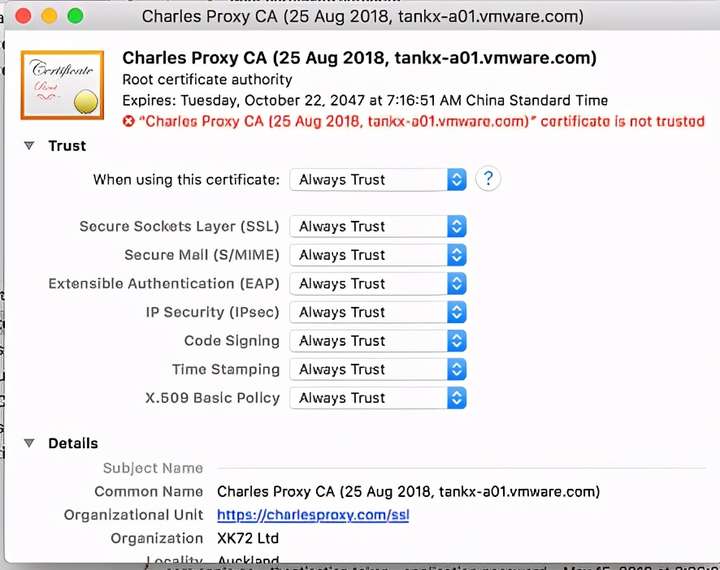Click the 'Trust' section heading

67,146
